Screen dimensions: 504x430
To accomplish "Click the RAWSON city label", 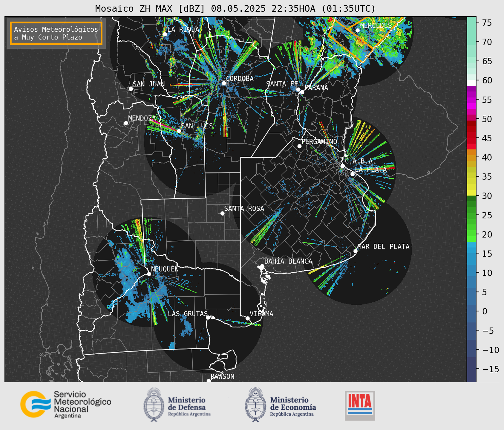I will (222, 376).
